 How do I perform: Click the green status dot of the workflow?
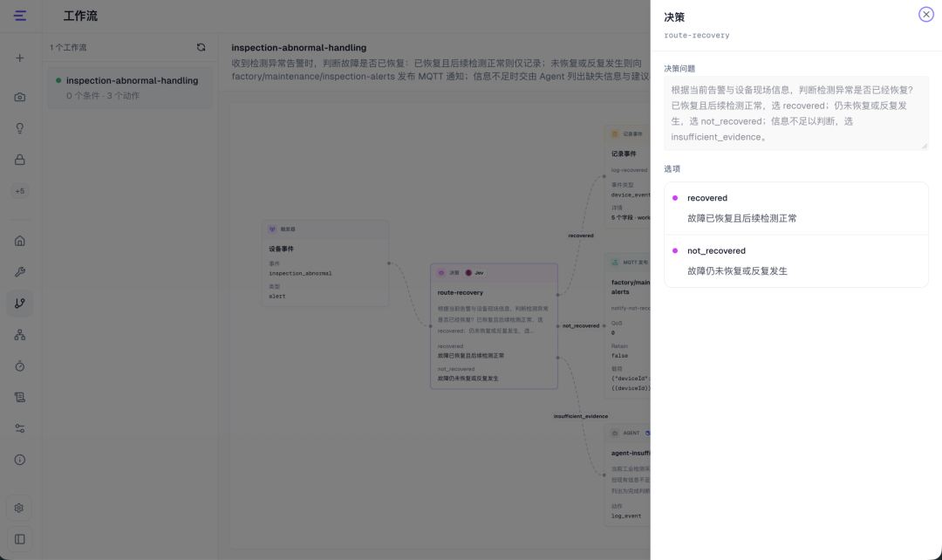pyautogui.click(x=58, y=80)
